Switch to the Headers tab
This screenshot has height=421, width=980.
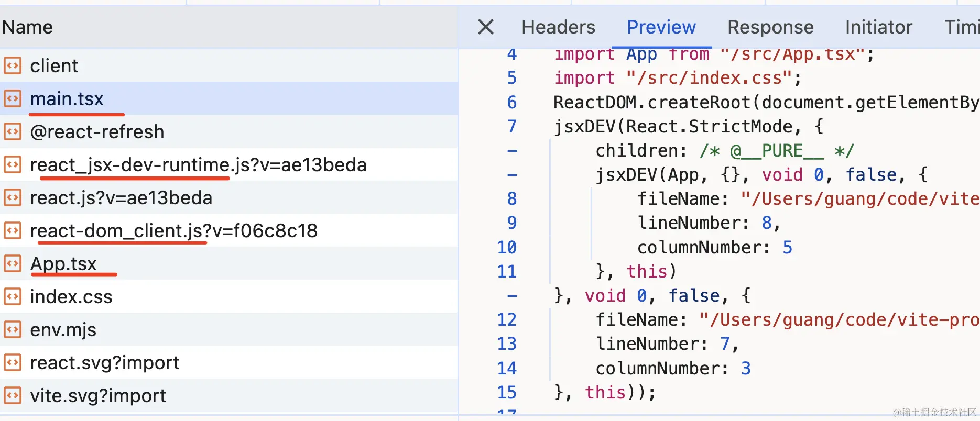[x=558, y=27]
